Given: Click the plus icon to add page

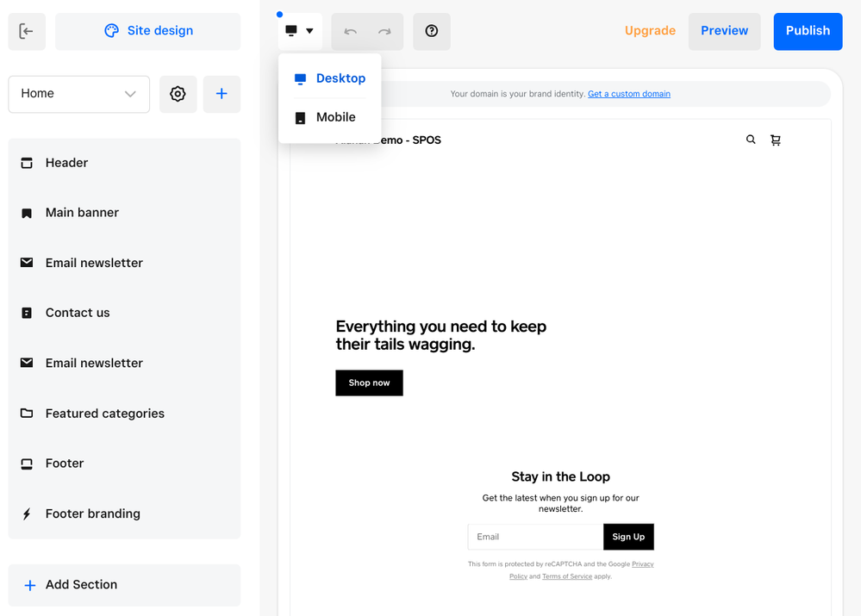Looking at the screenshot, I should tap(221, 94).
